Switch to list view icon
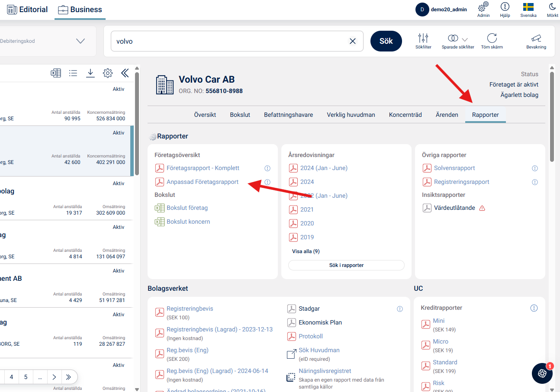Image resolution: width=560 pixels, height=392 pixels. point(73,73)
